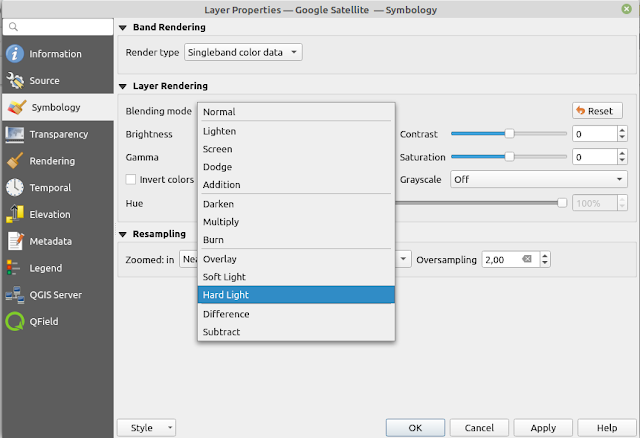Increase Oversampling with the up arrow
Image resolution: width=640 pixels, height=438 pixels.
545,256
